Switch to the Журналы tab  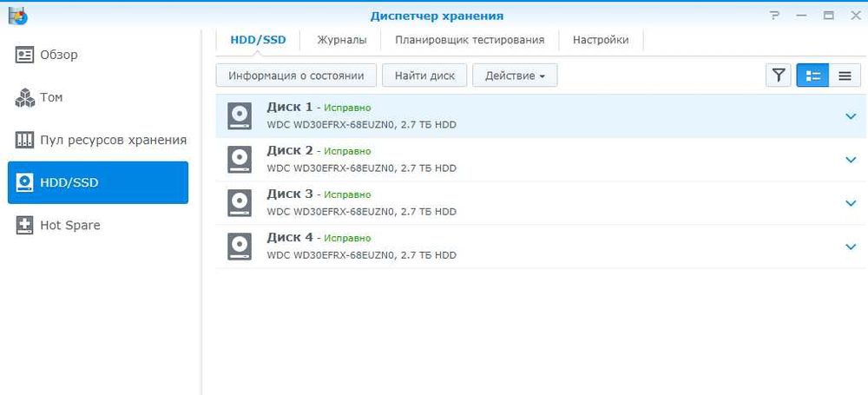341,40
